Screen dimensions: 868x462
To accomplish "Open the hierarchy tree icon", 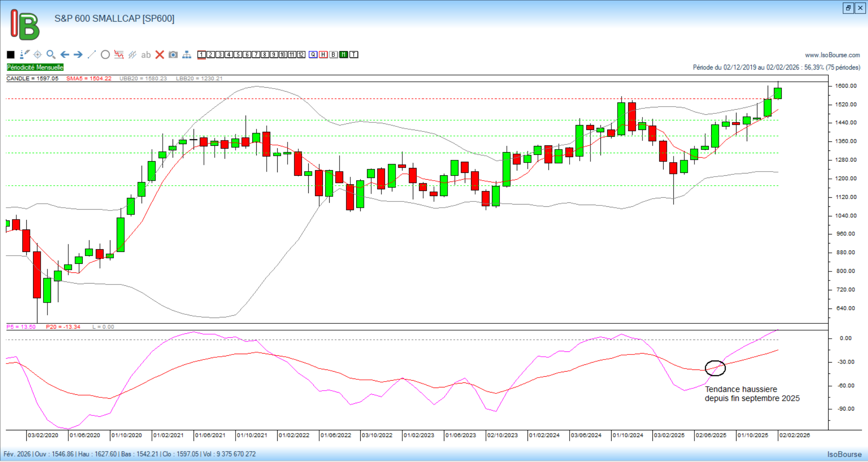I will pyautogui.click(x=187, y=55).
